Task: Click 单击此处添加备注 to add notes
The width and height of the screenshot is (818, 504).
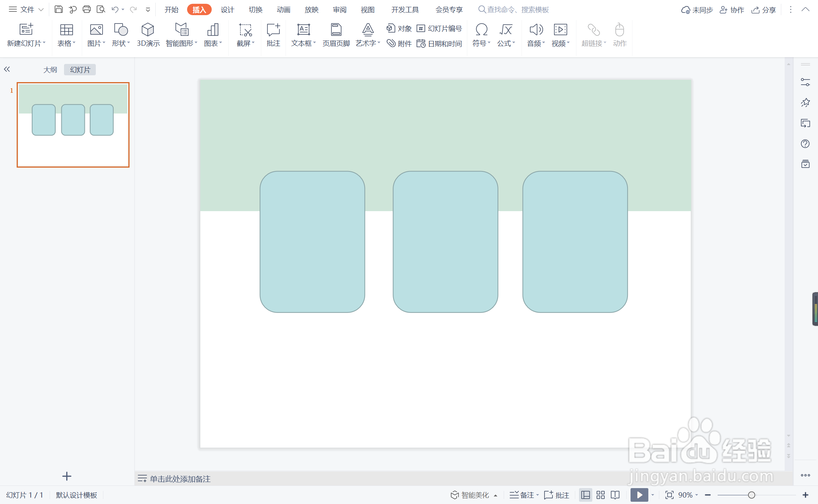Action: click(x=180, y=479)
